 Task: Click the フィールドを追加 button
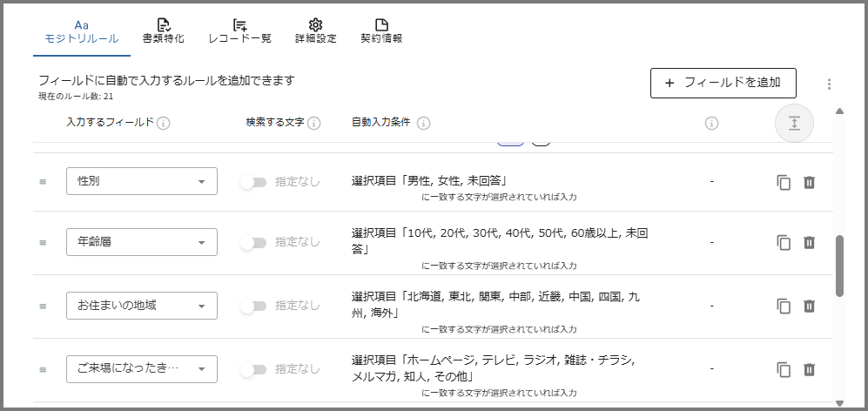pyautogui.click(x=723, y=83)
